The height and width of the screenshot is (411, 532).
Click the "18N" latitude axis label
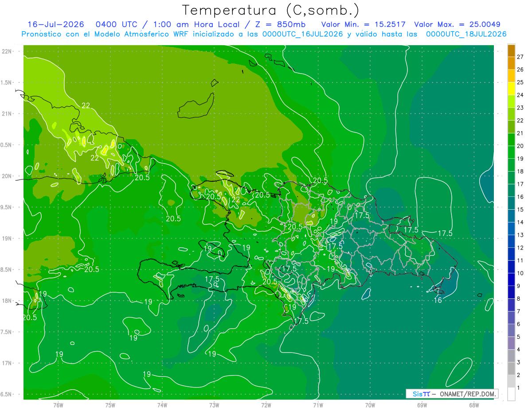click(x=7, y=301)
